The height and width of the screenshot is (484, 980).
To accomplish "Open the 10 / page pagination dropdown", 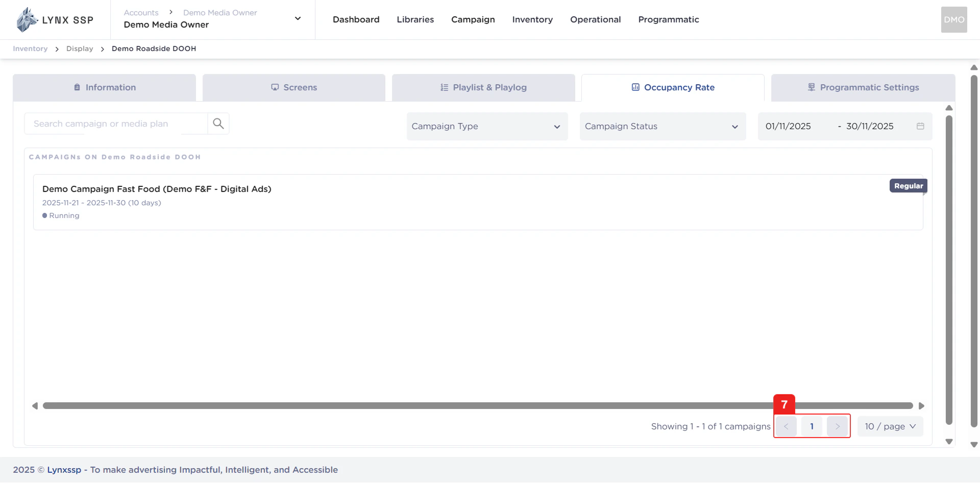I will coord(890,426).
